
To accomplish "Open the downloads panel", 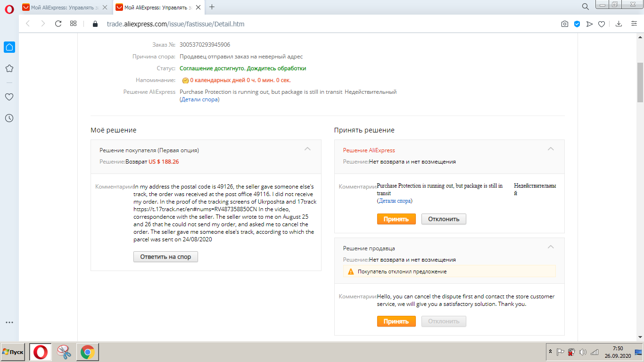I will tap(619, 24).
